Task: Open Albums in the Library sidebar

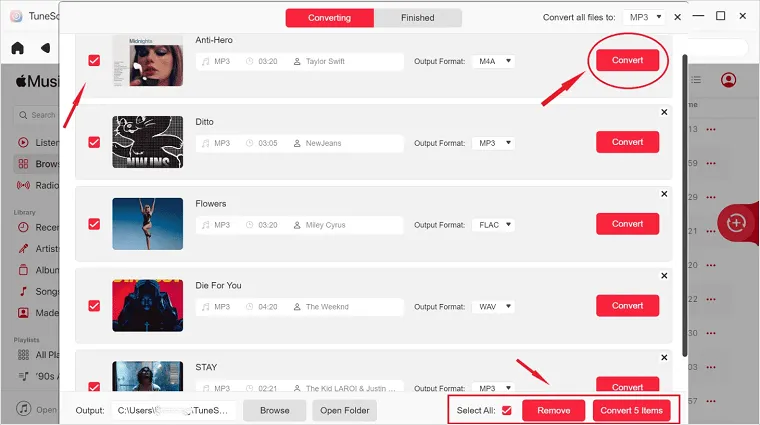Action: click(23, 270)
